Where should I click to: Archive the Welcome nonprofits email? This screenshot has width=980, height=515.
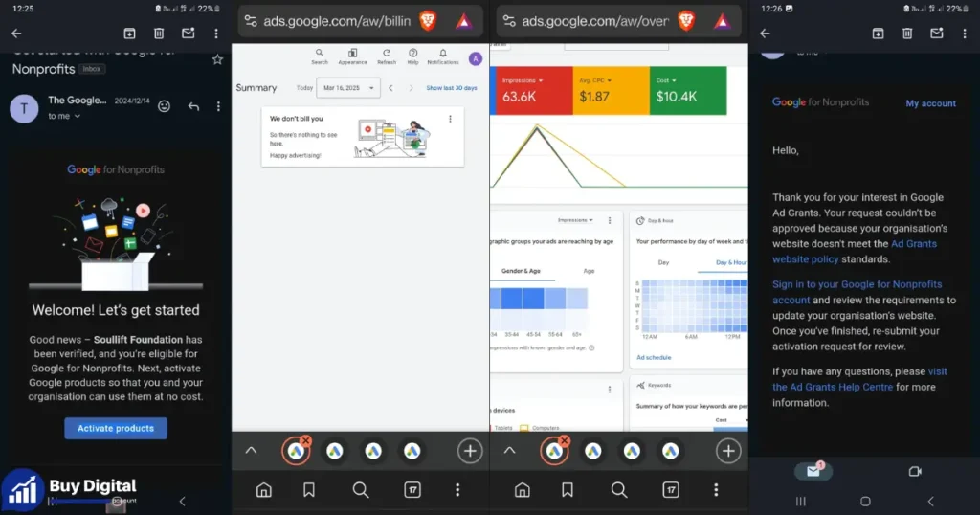[x=129, y=34]
